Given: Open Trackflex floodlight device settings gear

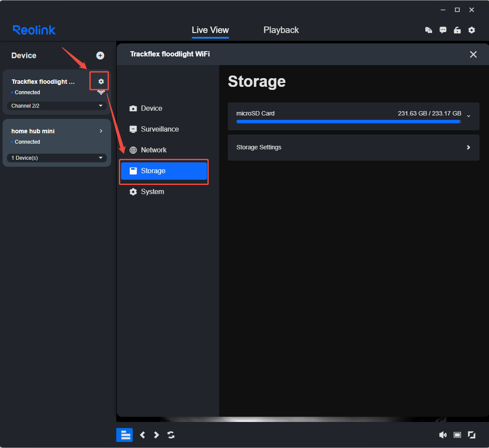Looking at the screenshot, I should (101, 82).
